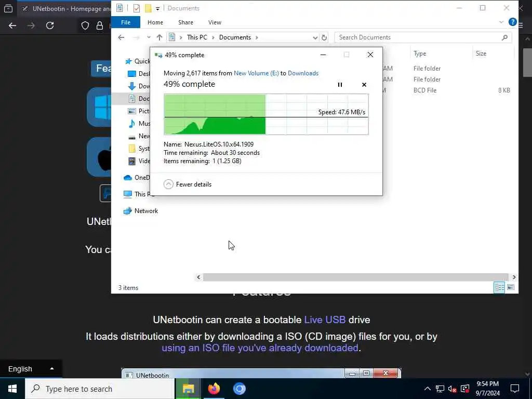Select Documents in address breadcrumb
Viewport: 532px width, 399px height.
(x=235, y=37)
